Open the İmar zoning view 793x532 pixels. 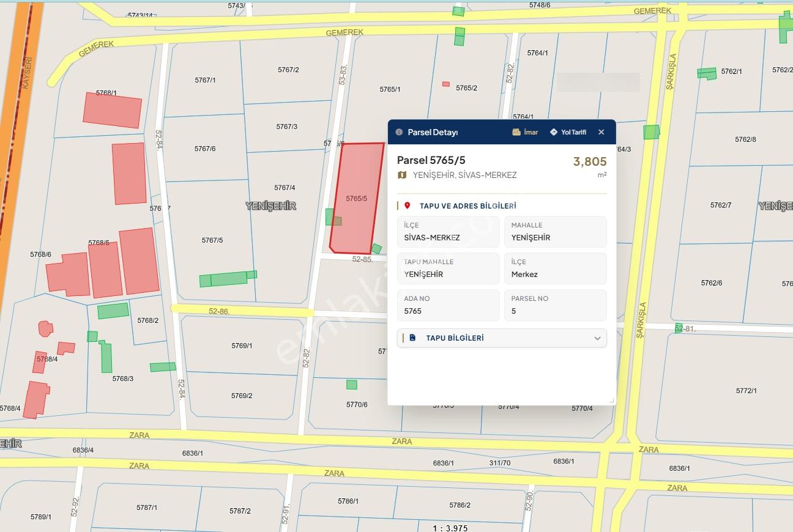pyautogui.click(x=525, y=132)
